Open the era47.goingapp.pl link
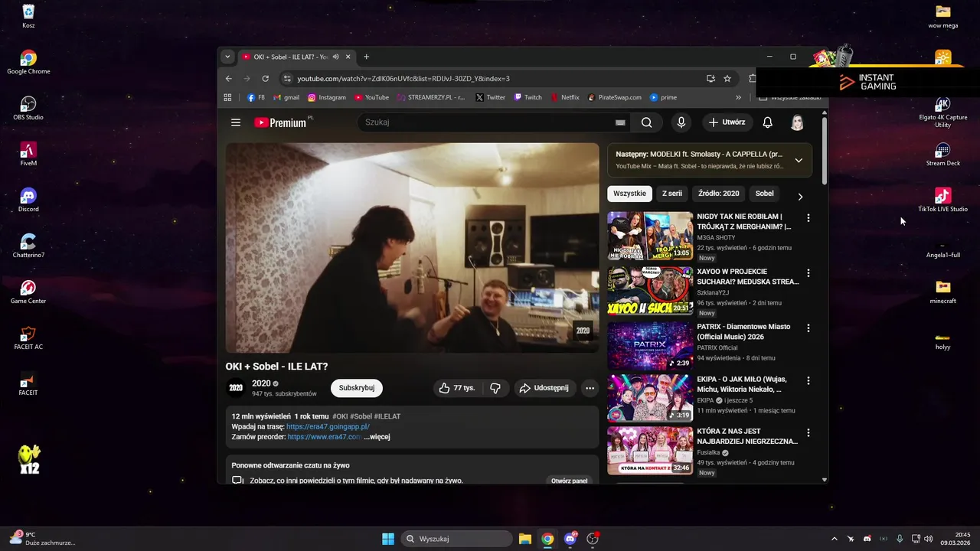The height and width of the screenshot is (551, 980). click(328, 426)
